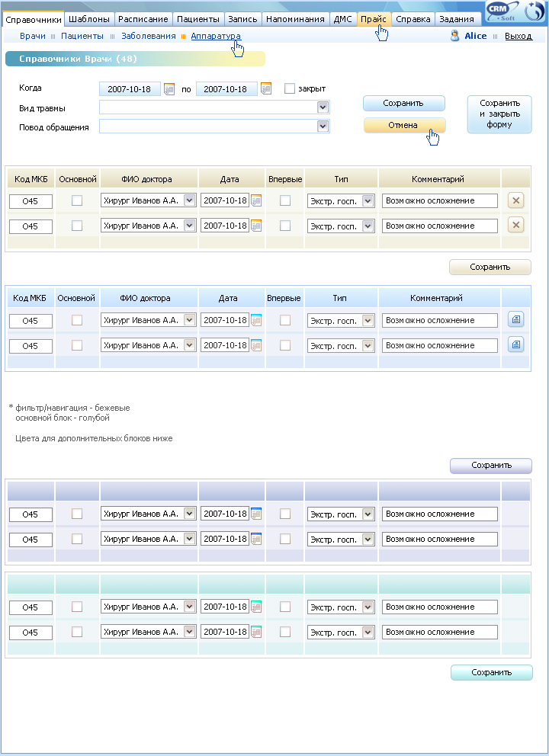Open the 'Заболевания' submenu link
This screenshot has height=756, width=549.
pyautogui.click(x=148, y=36)
